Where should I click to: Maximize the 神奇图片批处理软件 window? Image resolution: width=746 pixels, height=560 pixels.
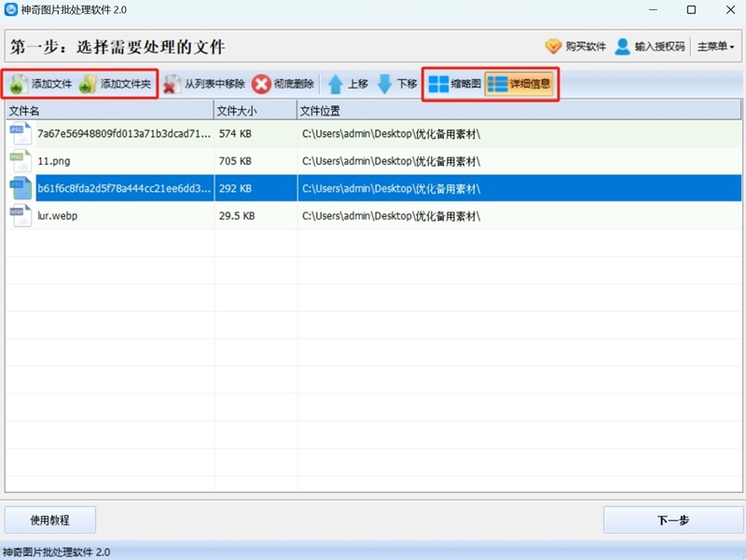(x=691, y=9)
